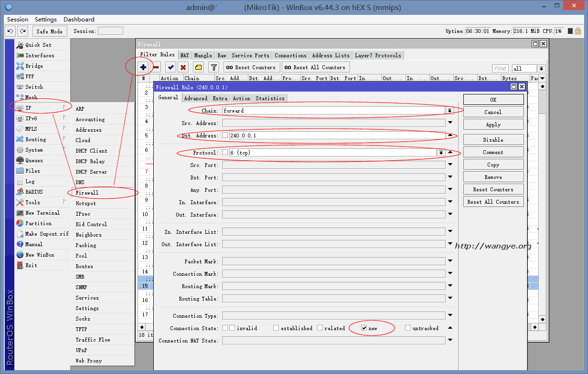Click the OK button
The width and height of the screenshot is (588, 374).
493,100
